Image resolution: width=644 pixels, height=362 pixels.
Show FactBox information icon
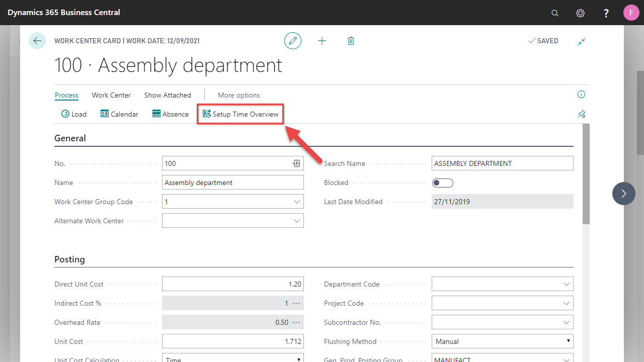coord(582,95)
